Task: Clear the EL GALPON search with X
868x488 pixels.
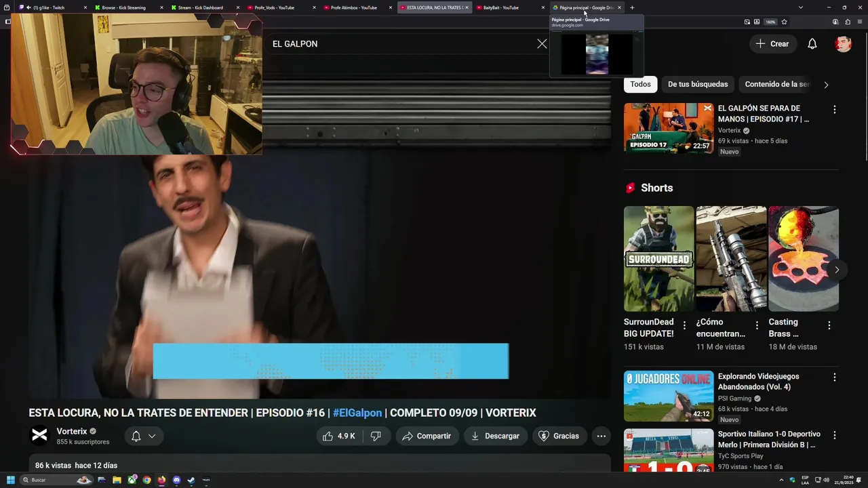Action: pyautogui.click(x=542, y=43)
